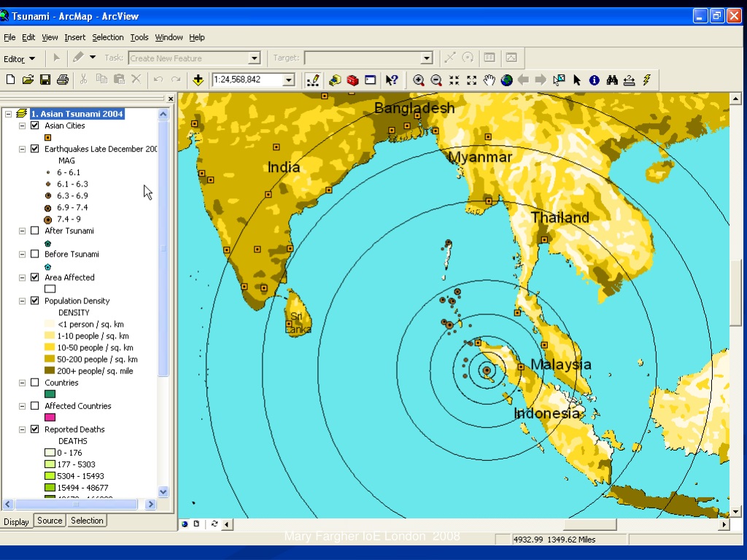747x560 pixels.
Task: Open the Insert menu
Action: (x=75, y=37)
